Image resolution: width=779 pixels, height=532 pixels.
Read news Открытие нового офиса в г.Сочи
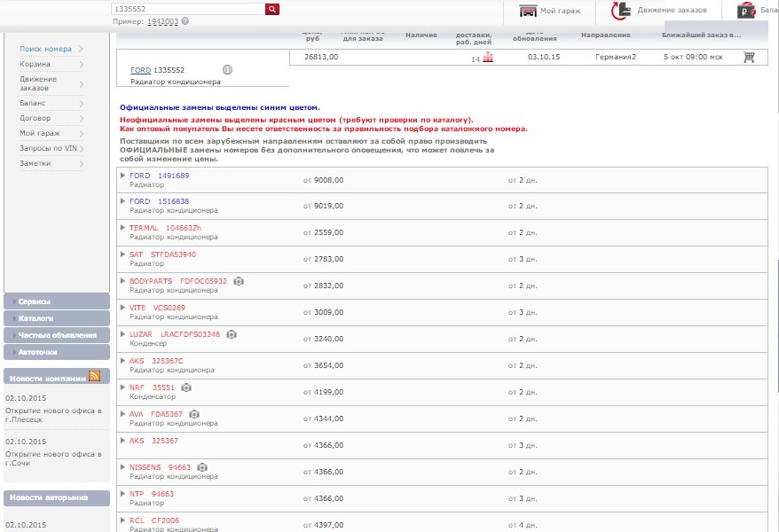53,458
